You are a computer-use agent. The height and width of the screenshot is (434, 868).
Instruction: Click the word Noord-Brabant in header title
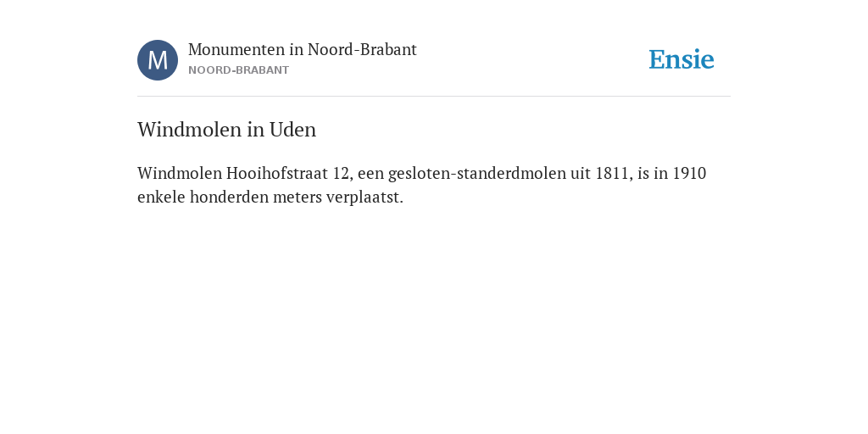[362, 49]
